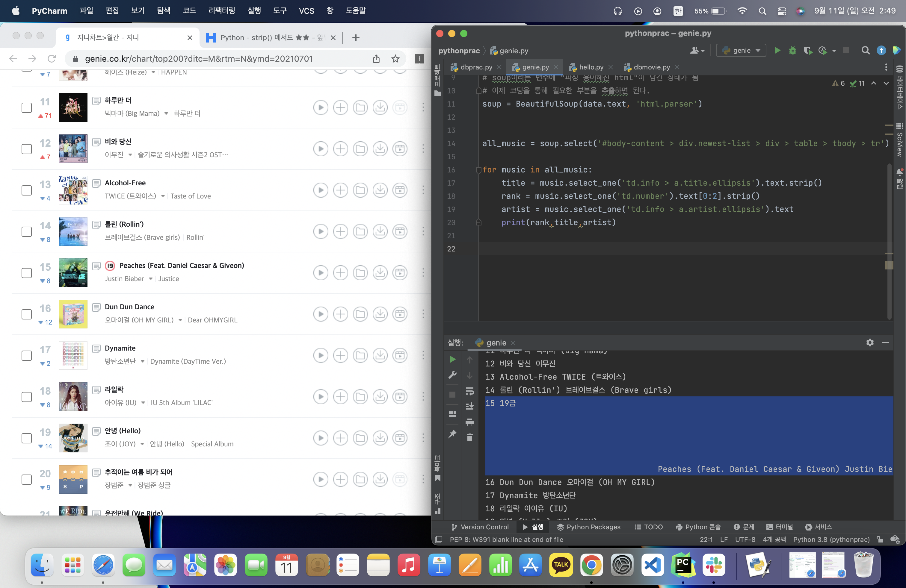Launch Slack from the Dock
The width and height of the screenshot is (906, 588).
[713, 565]
